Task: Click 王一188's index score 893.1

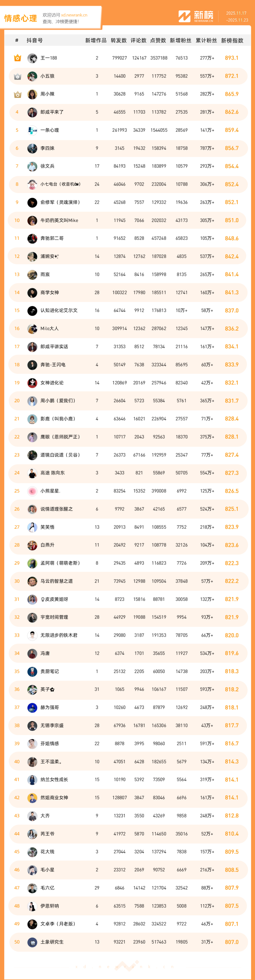Action: click(x=231, y=58)
